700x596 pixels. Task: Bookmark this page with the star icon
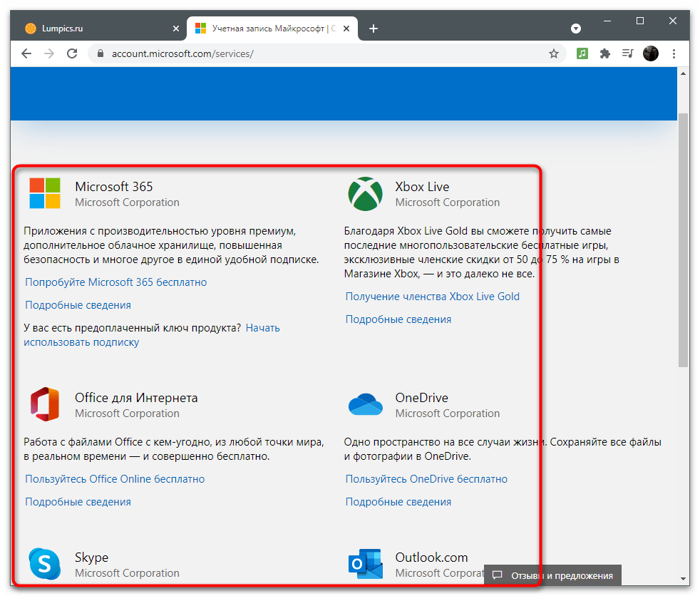(x=554, y=54)
